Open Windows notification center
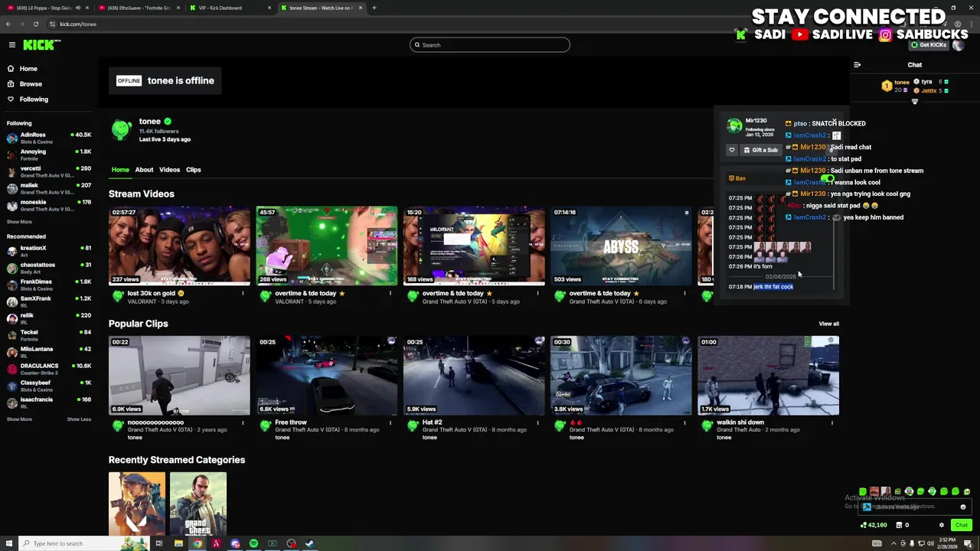The image size is (980, 551). [x=969, y=543]
